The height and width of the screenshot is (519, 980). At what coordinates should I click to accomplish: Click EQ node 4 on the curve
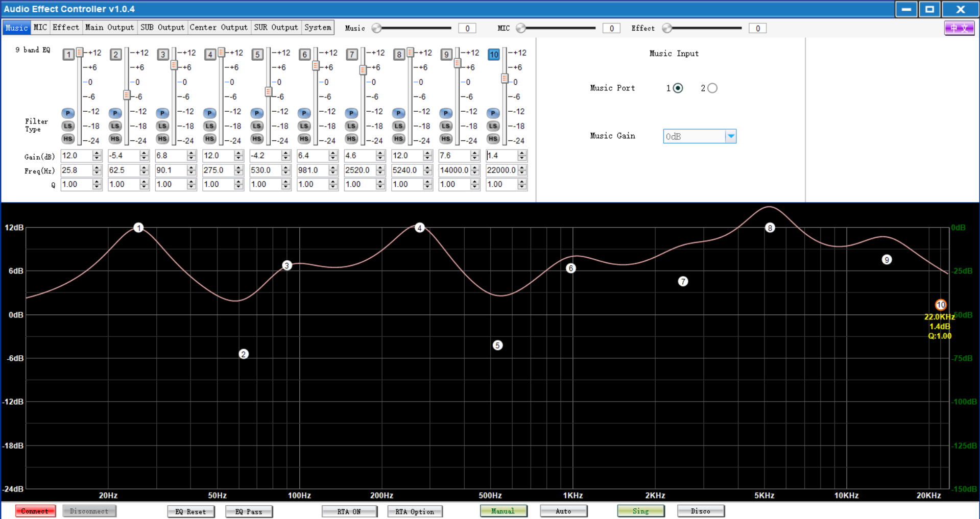[x=419, y=228]
